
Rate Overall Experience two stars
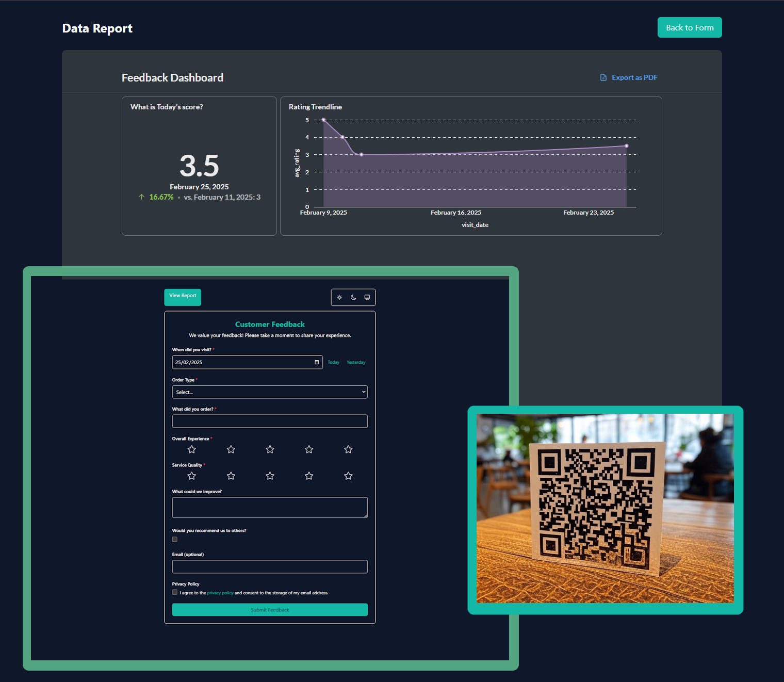231,449
